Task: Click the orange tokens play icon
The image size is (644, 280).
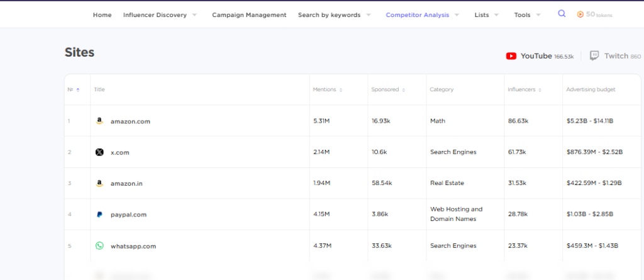Action: (x=580, y=14)
